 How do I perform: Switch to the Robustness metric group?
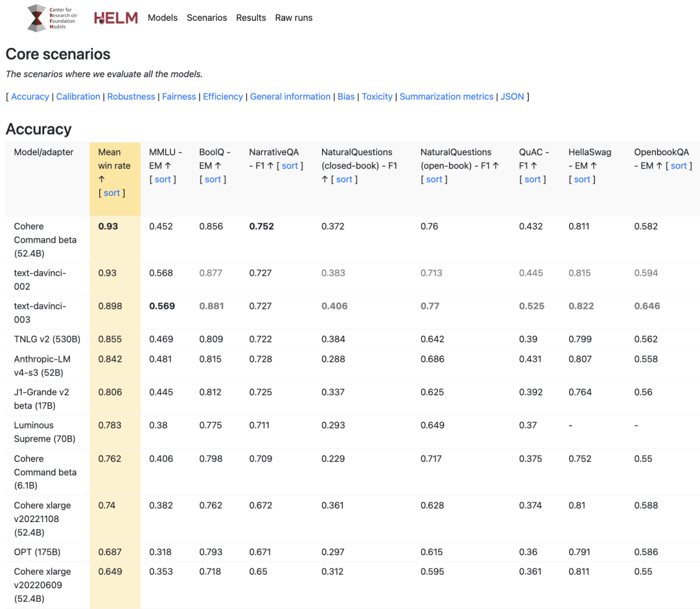(x=131, y=97)
